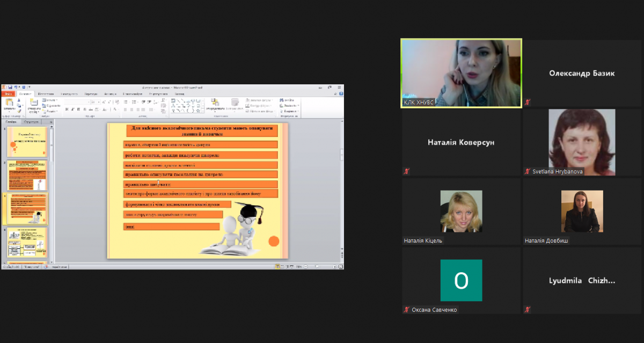Adjust the zoom slider in status bar
Screen dimensions: 644x343
coord(317,266)
